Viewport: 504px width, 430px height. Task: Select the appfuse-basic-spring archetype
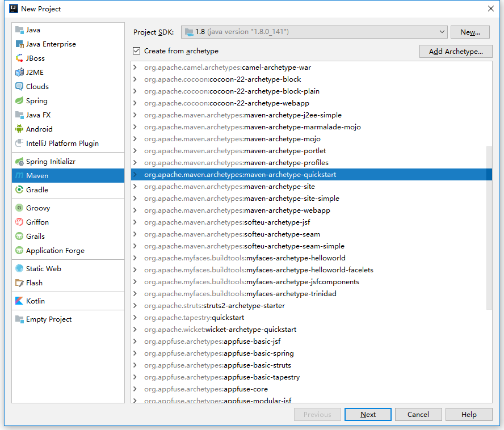tap(219, 353)
